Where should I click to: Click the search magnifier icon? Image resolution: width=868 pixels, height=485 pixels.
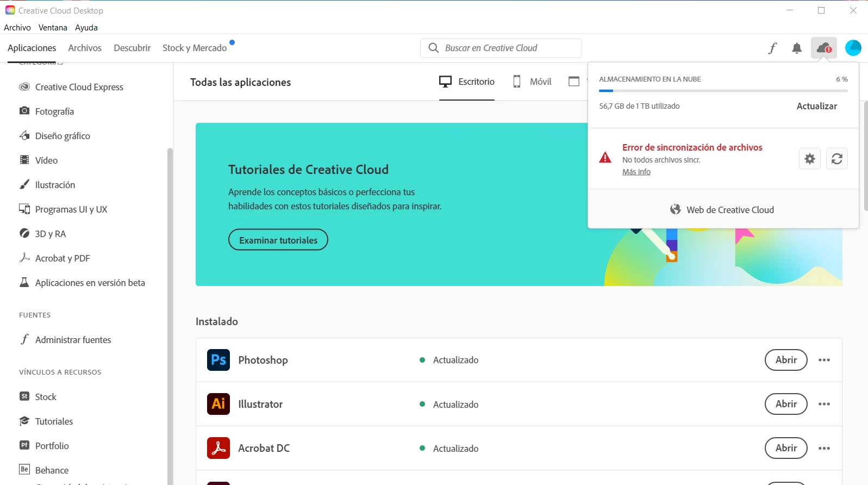pos(433,48)
